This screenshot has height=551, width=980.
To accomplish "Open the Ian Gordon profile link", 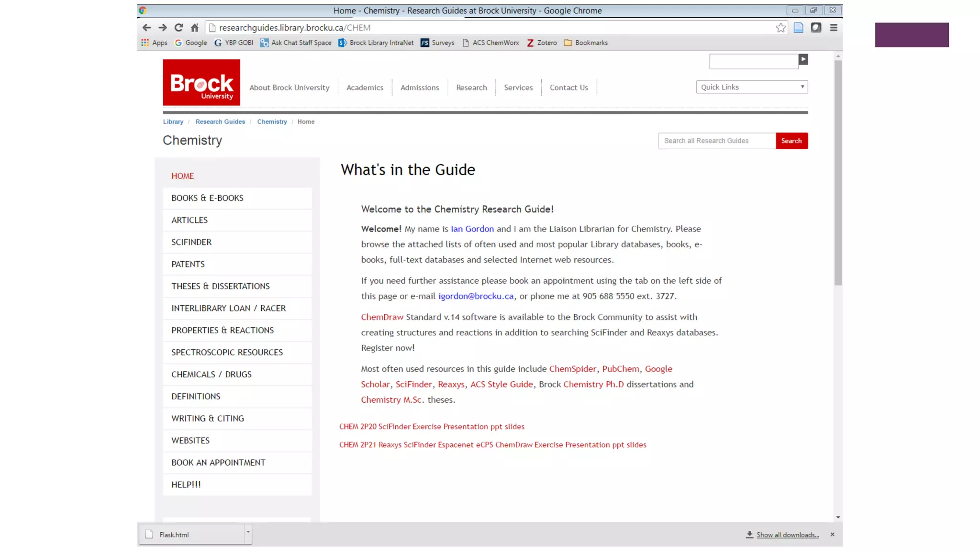I will (472, 229).
